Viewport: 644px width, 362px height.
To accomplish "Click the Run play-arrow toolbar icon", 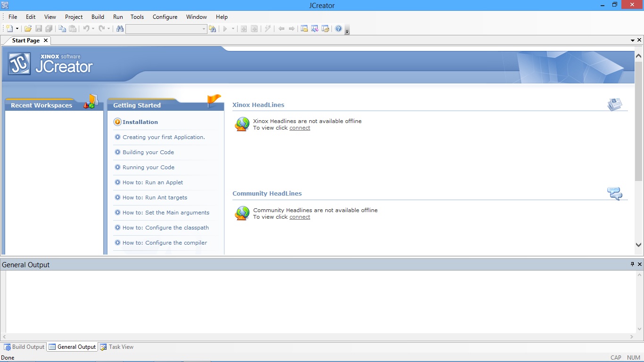I will click(225, 29).
